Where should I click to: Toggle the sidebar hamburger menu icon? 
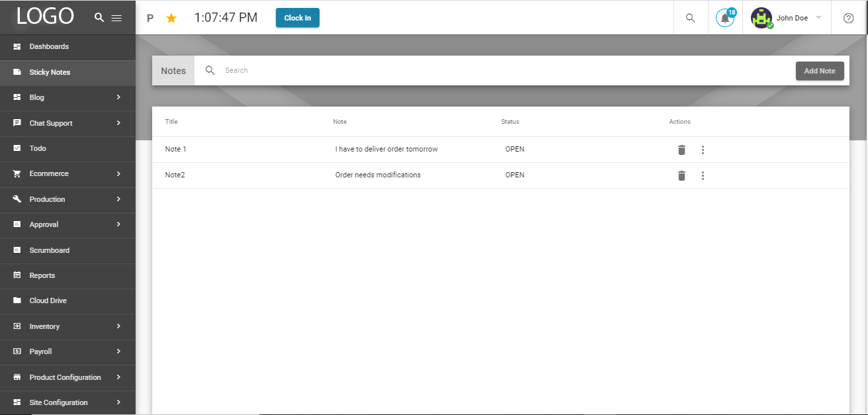coord(116,18)
